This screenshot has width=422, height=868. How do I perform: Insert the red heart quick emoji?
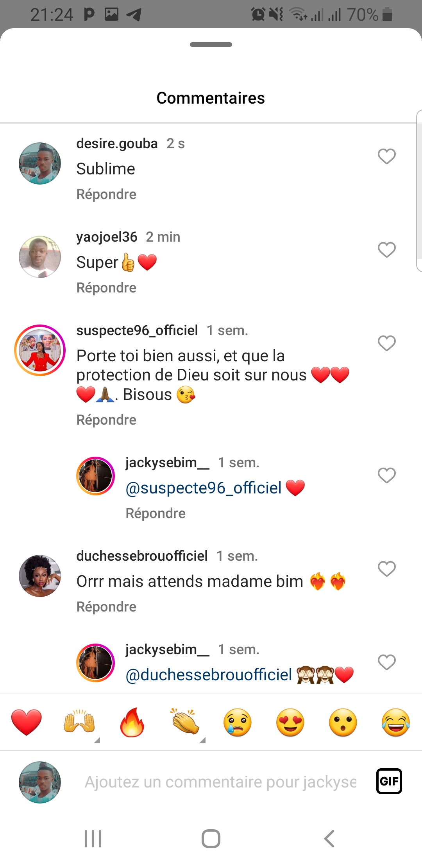click(x=26, y=722)
